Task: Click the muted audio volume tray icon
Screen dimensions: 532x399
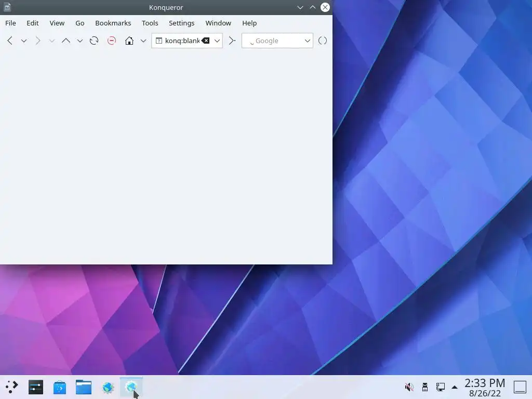Action: 409,387
